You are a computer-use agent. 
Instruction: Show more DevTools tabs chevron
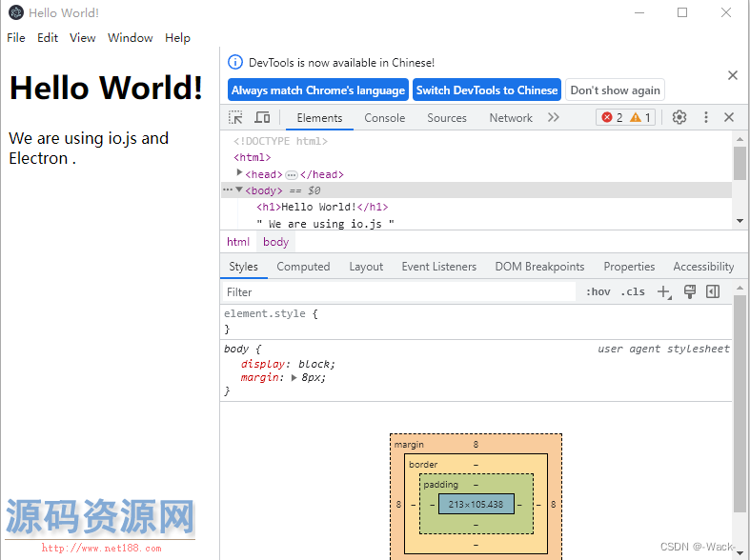[x=554, y=117]
